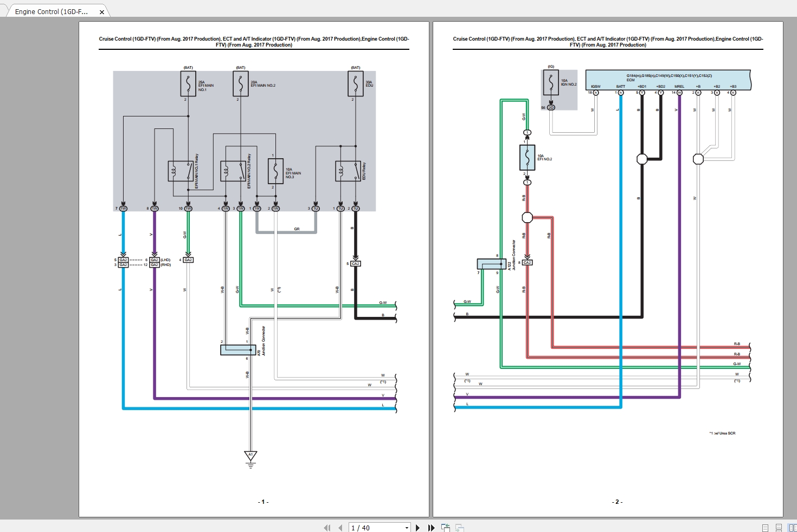Switch to facing pages layout view
The height and width of the screenshot is (532, 797).
click(x=792, y=528)
